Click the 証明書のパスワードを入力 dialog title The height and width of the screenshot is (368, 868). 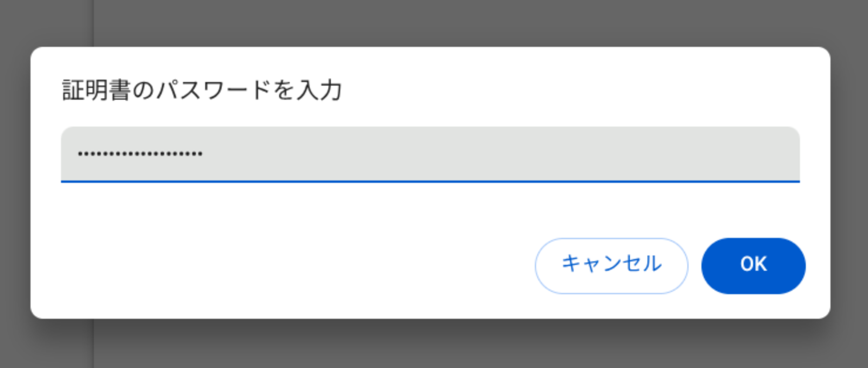(x=202, y=91)
